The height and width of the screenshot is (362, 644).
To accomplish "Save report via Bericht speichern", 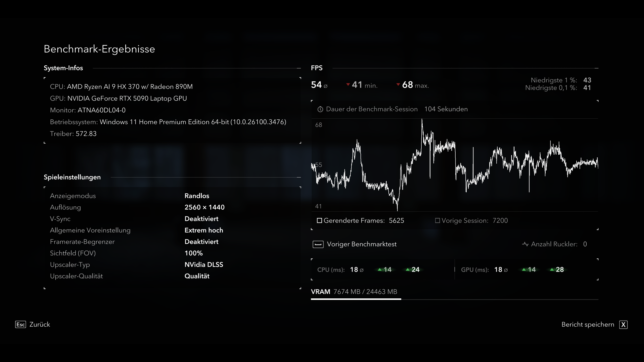I will (x=588, y=325).
